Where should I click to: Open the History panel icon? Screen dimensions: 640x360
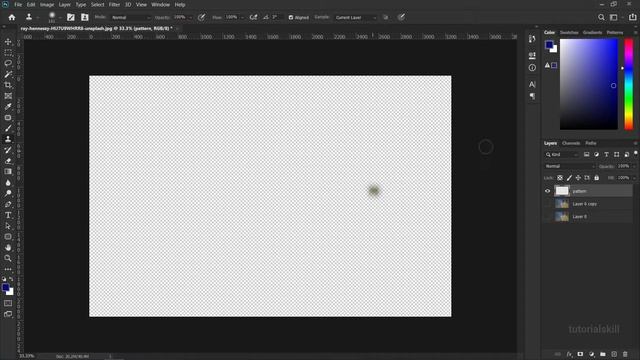[532, 39]
